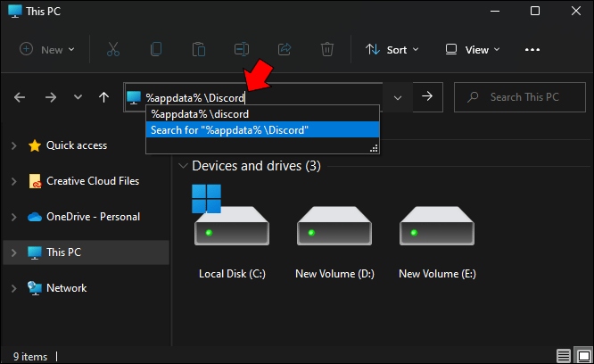
Task: Open the See more ellipsis menu
Action: tap(532, 50)
